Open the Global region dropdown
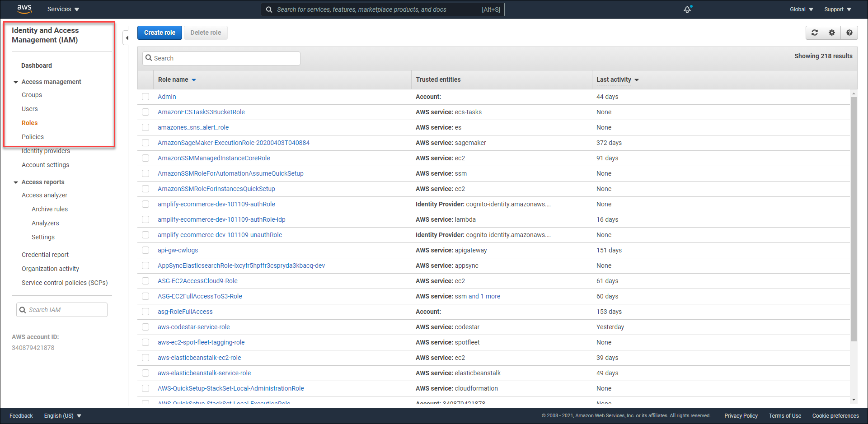 pyautogui.click(x=802, y=9)
